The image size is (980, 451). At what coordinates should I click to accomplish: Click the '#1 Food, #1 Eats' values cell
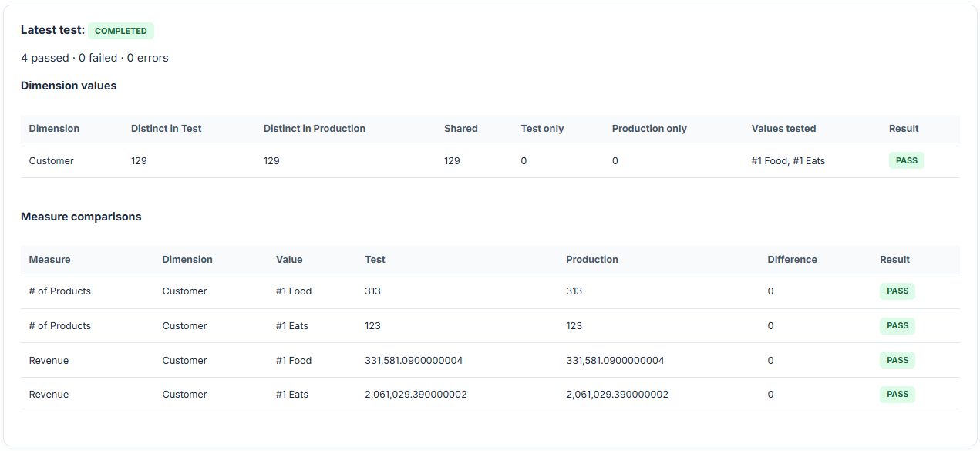788,161
